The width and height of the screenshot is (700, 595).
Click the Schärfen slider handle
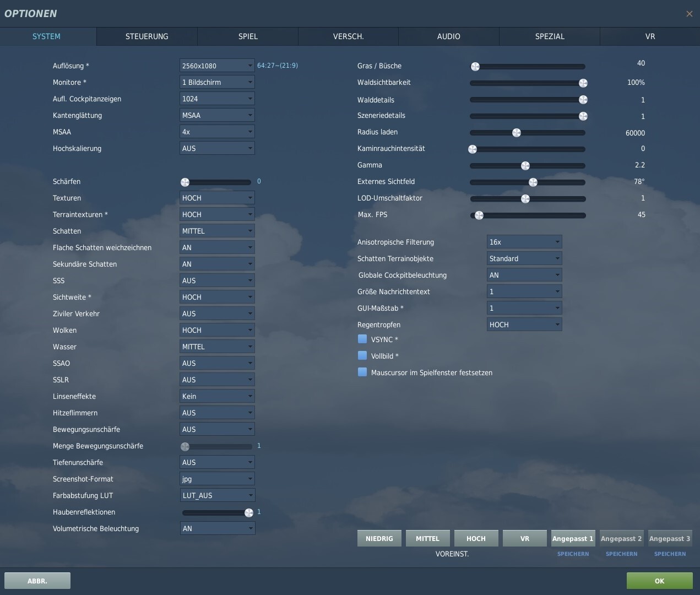pos(185,182)
